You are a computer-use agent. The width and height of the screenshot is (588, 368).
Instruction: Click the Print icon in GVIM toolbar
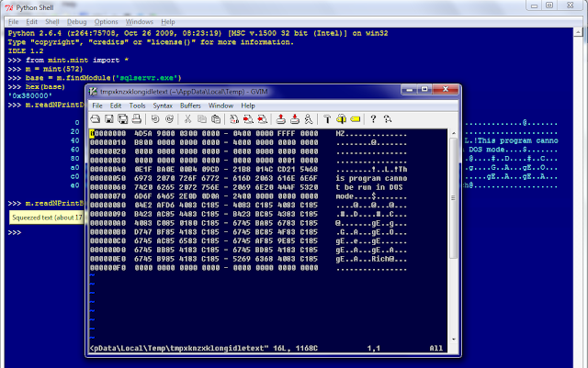click(137, 119)
